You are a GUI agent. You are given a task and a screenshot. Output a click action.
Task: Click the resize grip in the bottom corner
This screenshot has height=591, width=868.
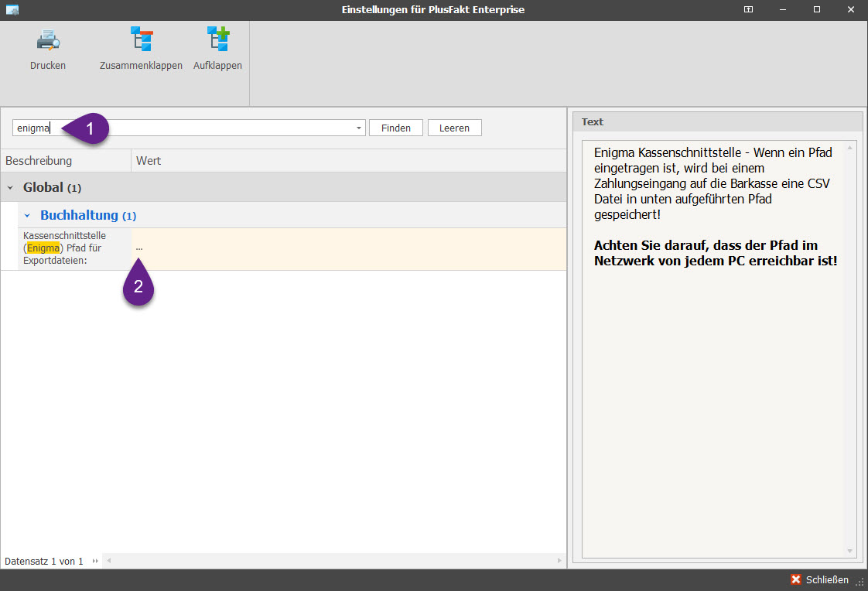860,582
